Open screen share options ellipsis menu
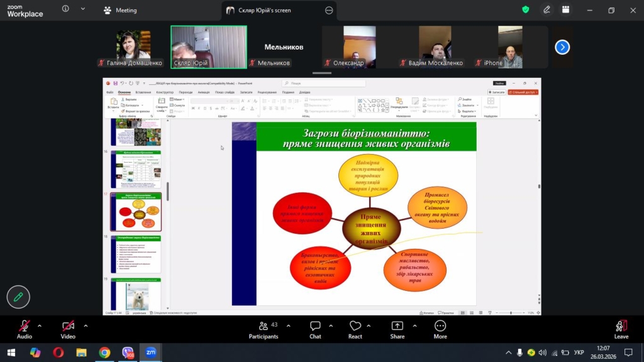The height and width of the screenshot is (362, 644). coord(329,11)
